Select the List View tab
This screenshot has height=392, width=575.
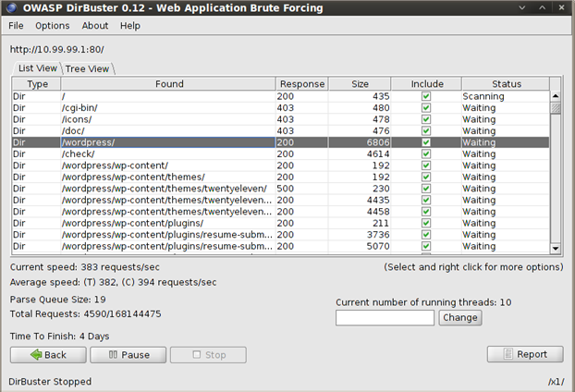click(38, 68)
